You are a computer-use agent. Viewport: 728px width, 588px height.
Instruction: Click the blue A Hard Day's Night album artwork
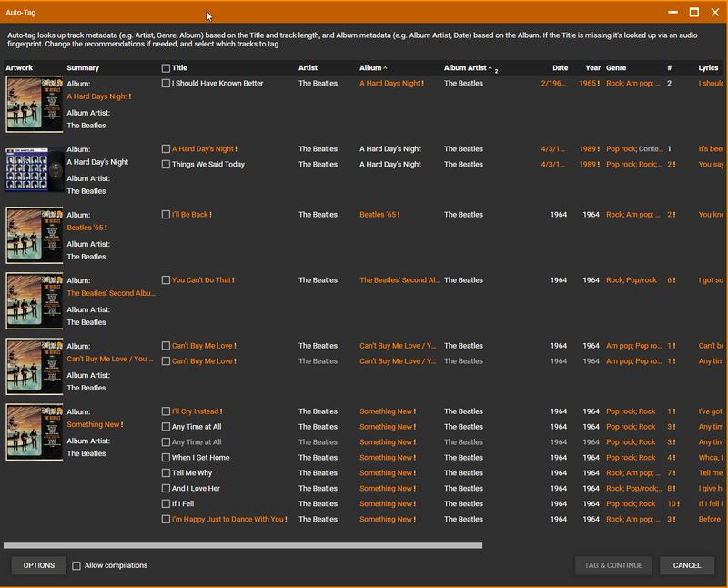pyautogui.click(x=35, y=169)
